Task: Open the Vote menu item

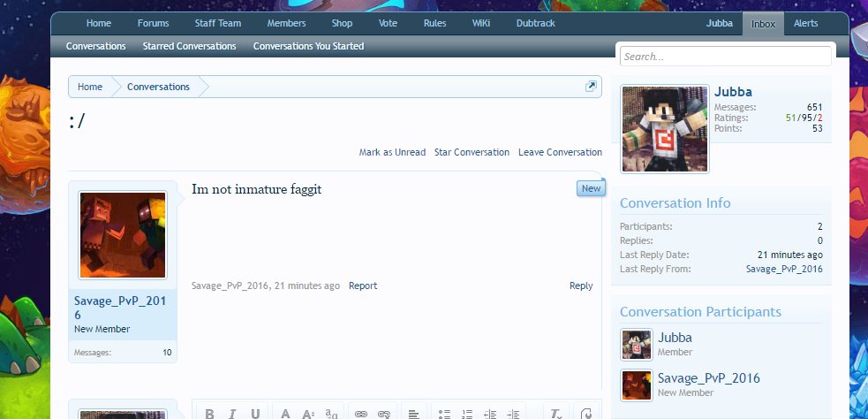Action: click(x=388, y=23)
